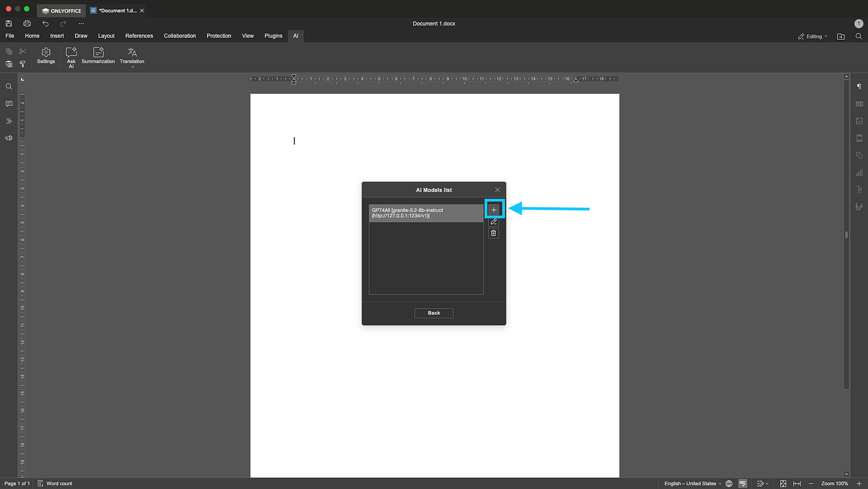
Task: Click the Print icon
Action: [27, 24]
